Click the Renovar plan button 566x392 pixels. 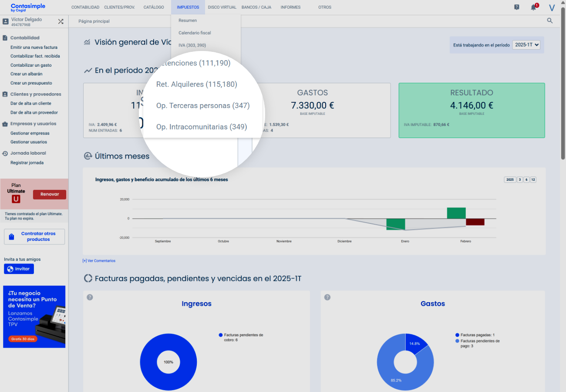click(x=50, y=194)
